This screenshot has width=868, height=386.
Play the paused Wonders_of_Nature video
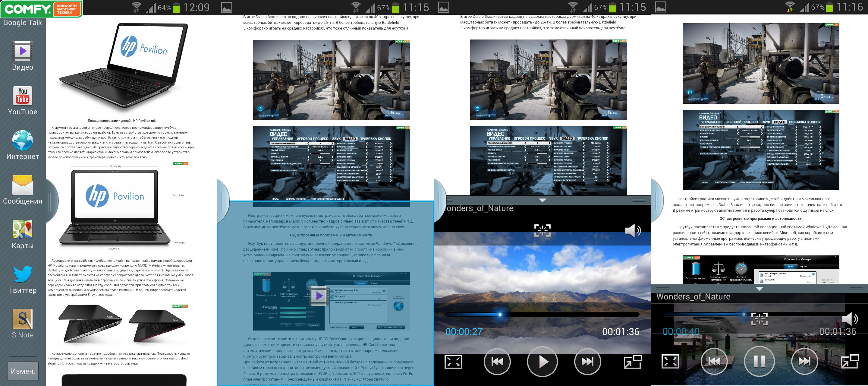coord(542,362)
